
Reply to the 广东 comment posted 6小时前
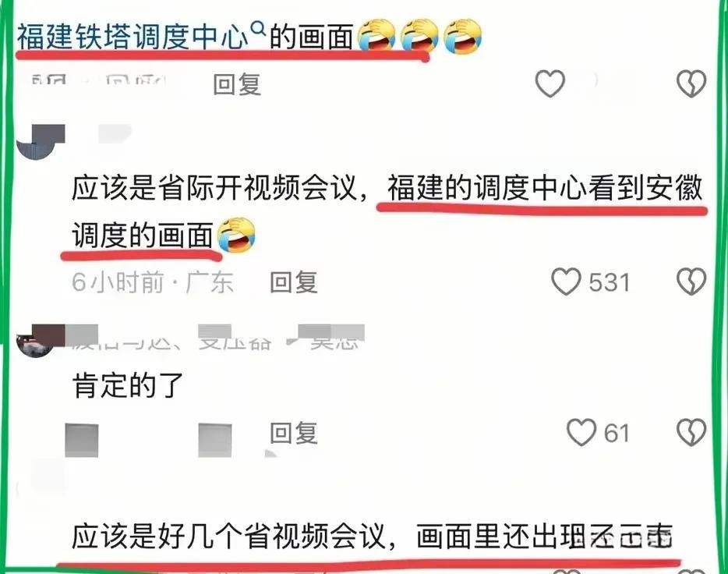pos(294,282)
